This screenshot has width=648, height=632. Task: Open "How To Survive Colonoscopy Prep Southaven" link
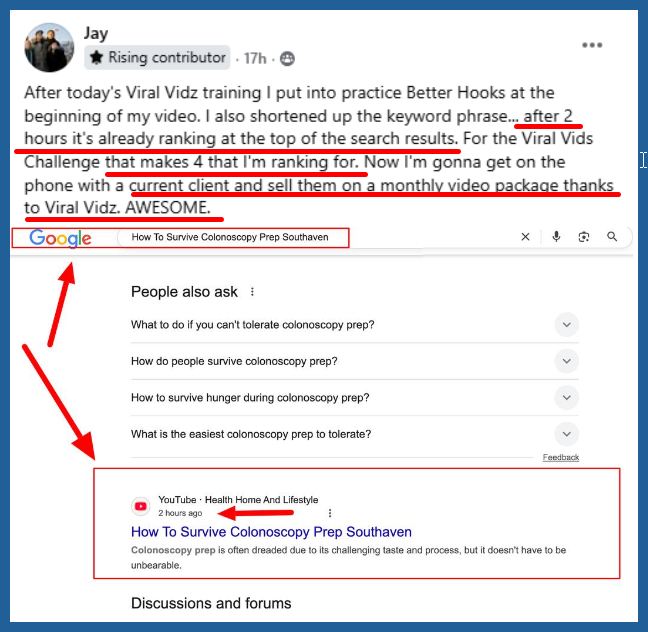271,532
